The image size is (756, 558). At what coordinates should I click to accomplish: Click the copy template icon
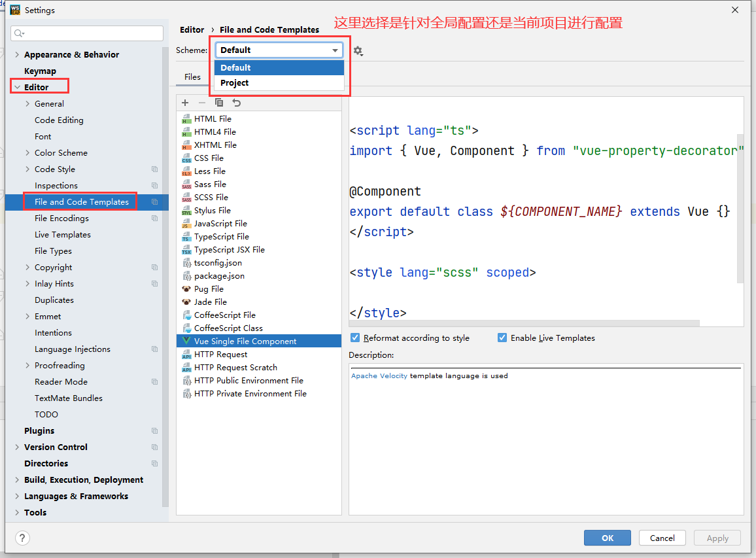click(x=219, y=103)
